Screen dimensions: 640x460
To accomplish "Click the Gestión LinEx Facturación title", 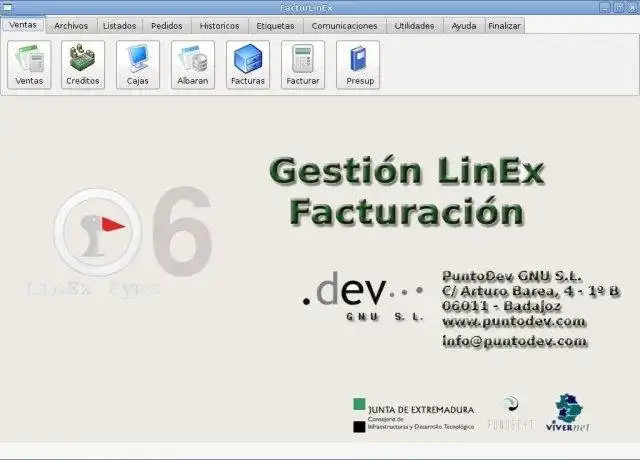I will [407, 191].
